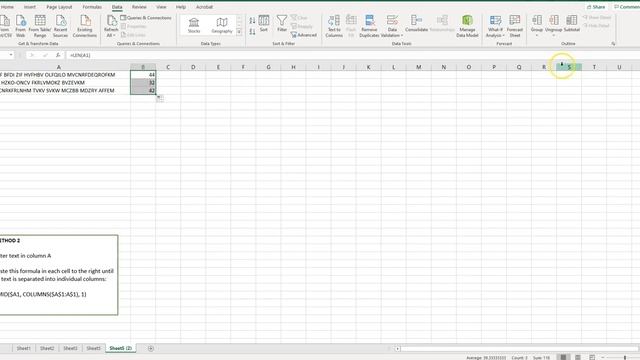Click the Ungroup icon
This screenshot has width=640, height=360.
tap(553, 20)
